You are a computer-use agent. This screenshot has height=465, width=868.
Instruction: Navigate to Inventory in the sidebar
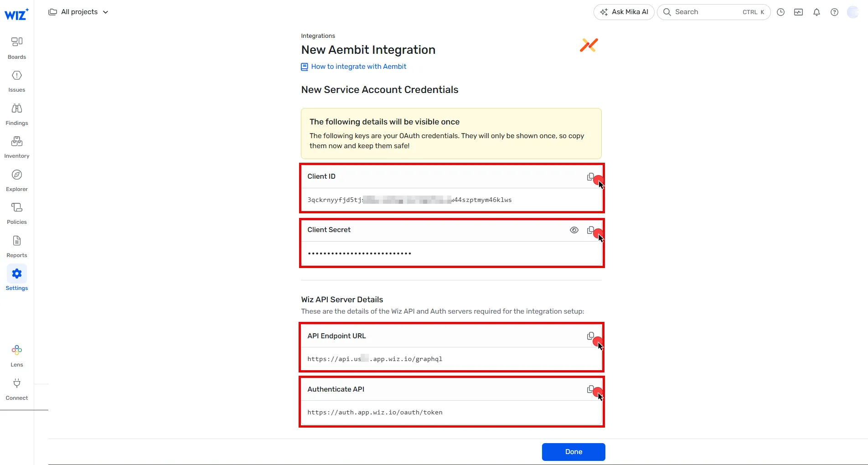[x=17, y=147]
